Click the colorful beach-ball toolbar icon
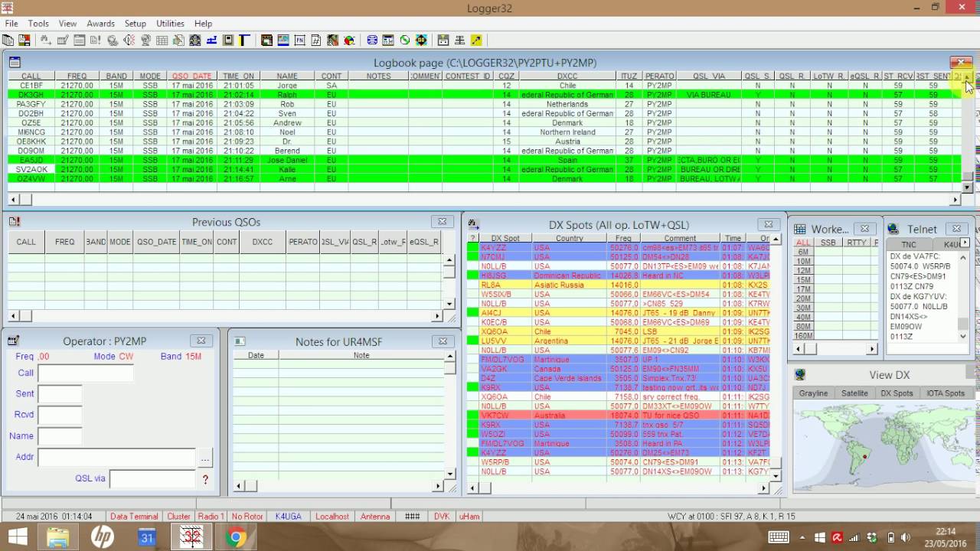 click(x=349, y=40)
